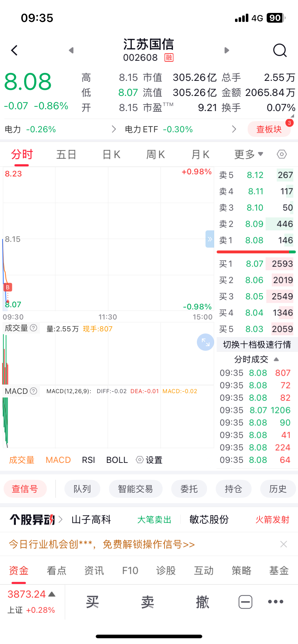Tap 查信号 button
This screenshot has height=644, width=298.
(25, 489)
